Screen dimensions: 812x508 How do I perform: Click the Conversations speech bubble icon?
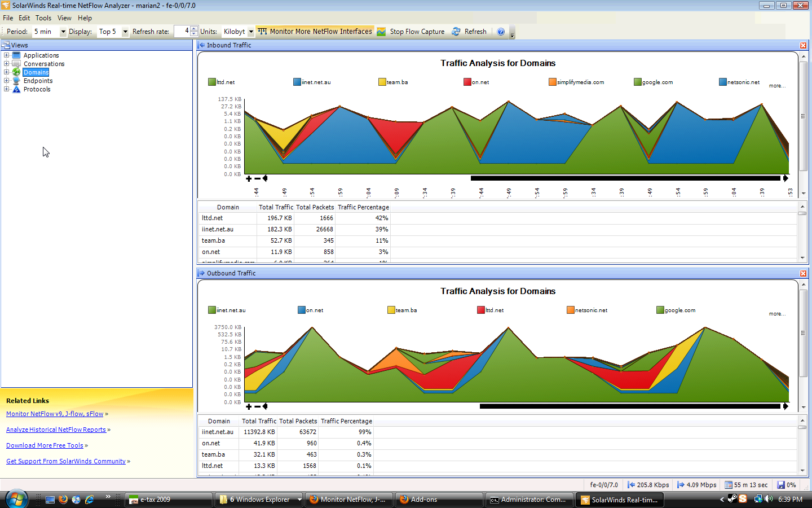click(16, 64)
